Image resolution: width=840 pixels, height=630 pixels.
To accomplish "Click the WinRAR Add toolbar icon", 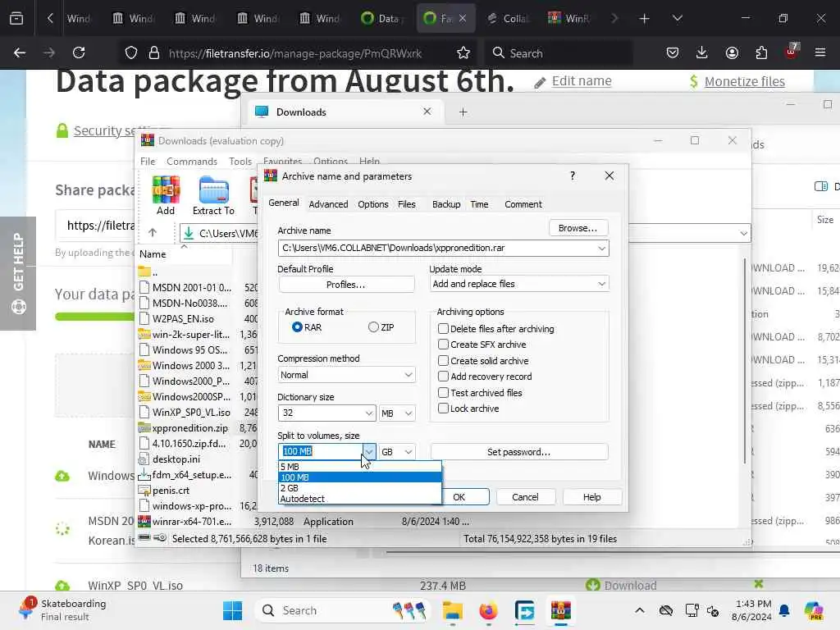I will (x=166, y=195).
